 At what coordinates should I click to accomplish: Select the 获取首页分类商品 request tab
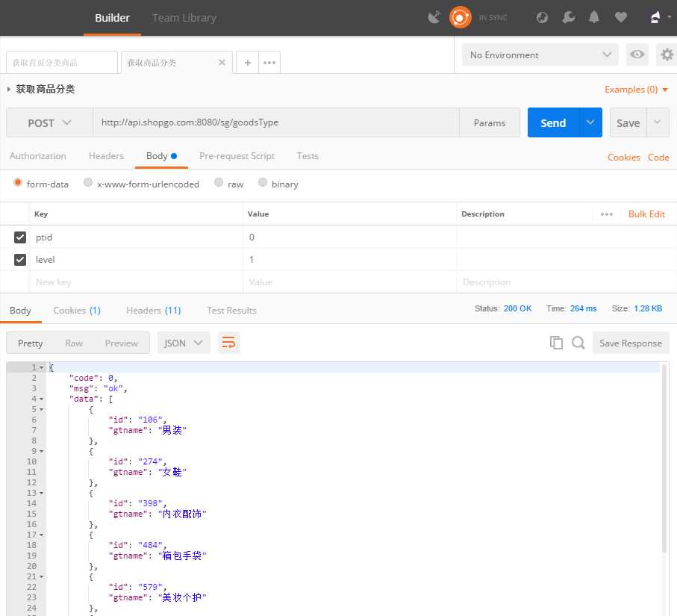(x=62, y=63)
